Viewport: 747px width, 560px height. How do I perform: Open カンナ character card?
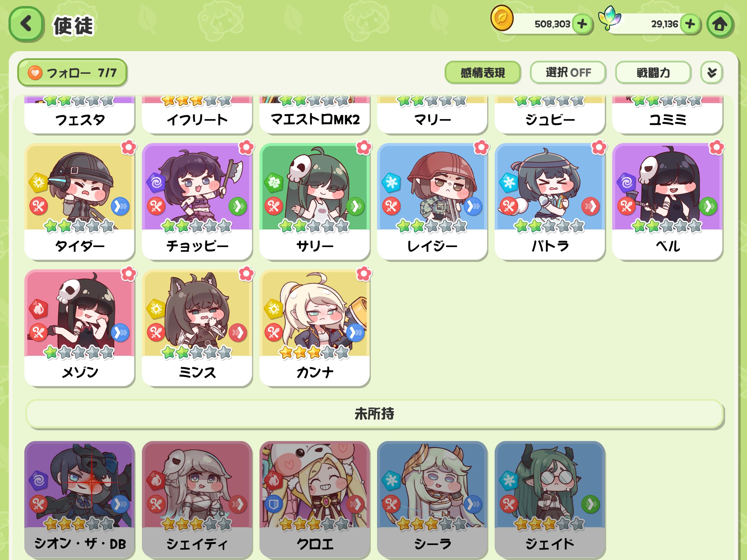point(315,328)
